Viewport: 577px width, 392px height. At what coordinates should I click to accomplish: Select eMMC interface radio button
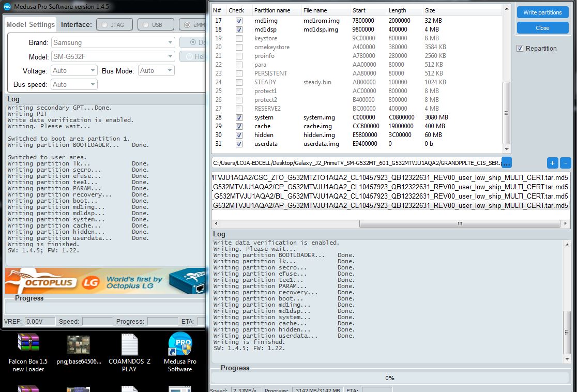coord(192,25)
